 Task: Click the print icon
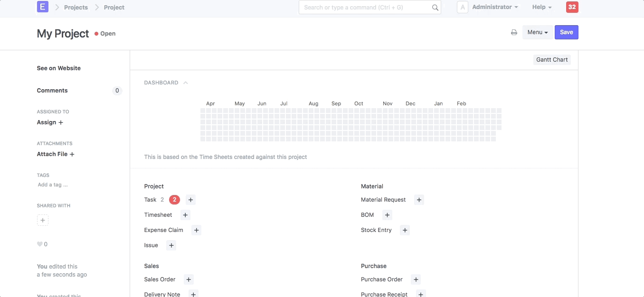tap(514, 32)
